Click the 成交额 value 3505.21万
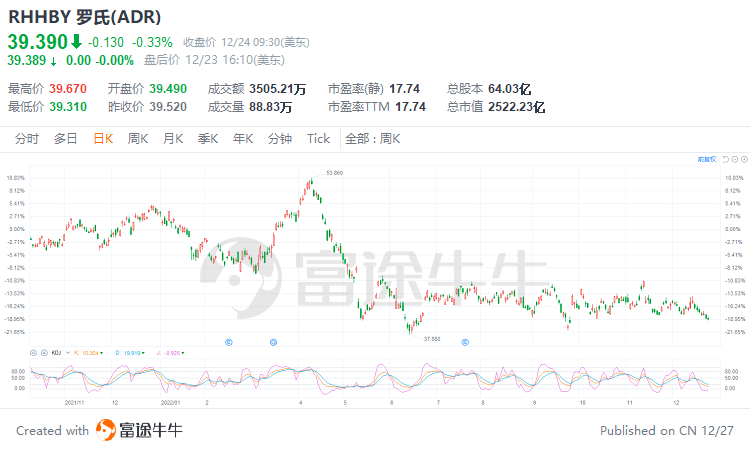Screen dimensions: 750x451 tap(277, 89)
